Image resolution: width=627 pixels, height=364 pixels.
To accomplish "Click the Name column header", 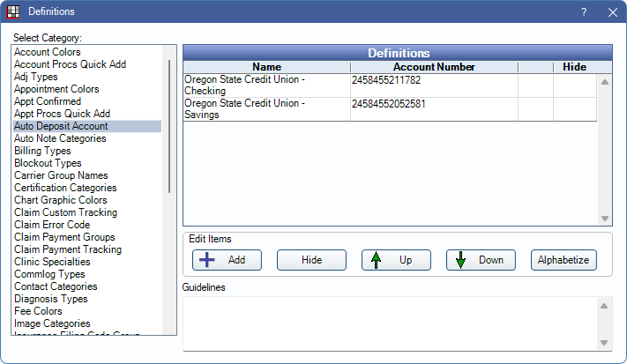I will (265, 67).
